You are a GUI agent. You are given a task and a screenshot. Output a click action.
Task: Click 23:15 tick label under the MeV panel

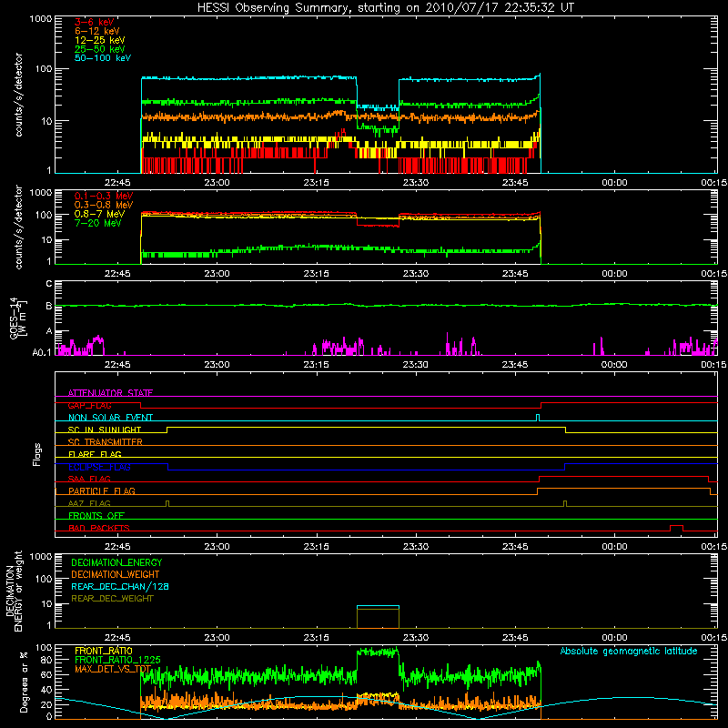(316, 274)
